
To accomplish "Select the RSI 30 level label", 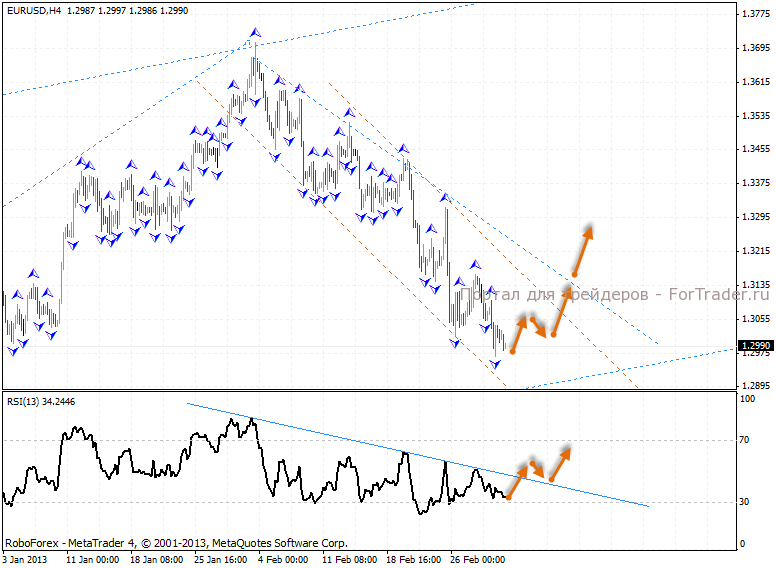I will [x=745, y=501].
